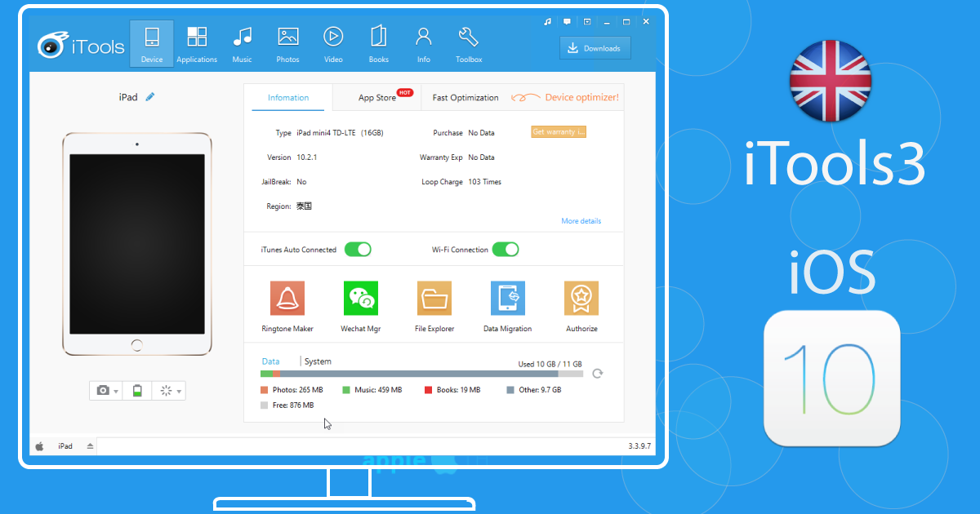Click the iTools logo
980x514 pixels.
pos(81,45)
